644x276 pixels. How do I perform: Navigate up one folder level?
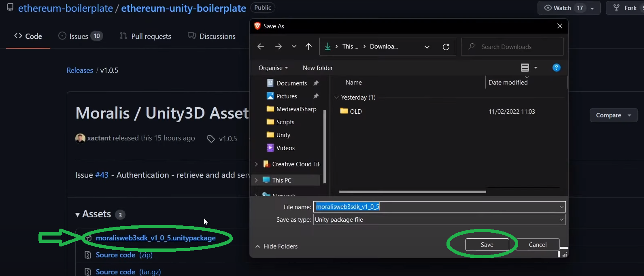pyautogui.click(x=308, y=47)
